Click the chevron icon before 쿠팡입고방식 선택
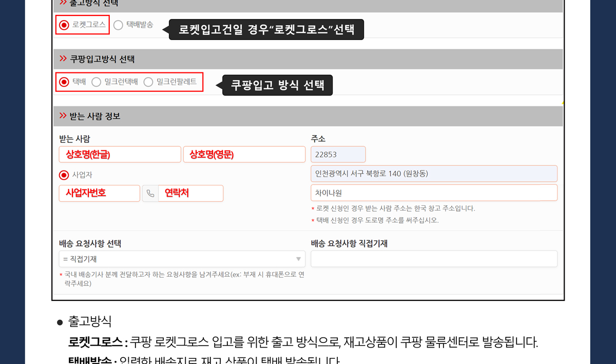The image size is (616, 364). tap(63, 59)
